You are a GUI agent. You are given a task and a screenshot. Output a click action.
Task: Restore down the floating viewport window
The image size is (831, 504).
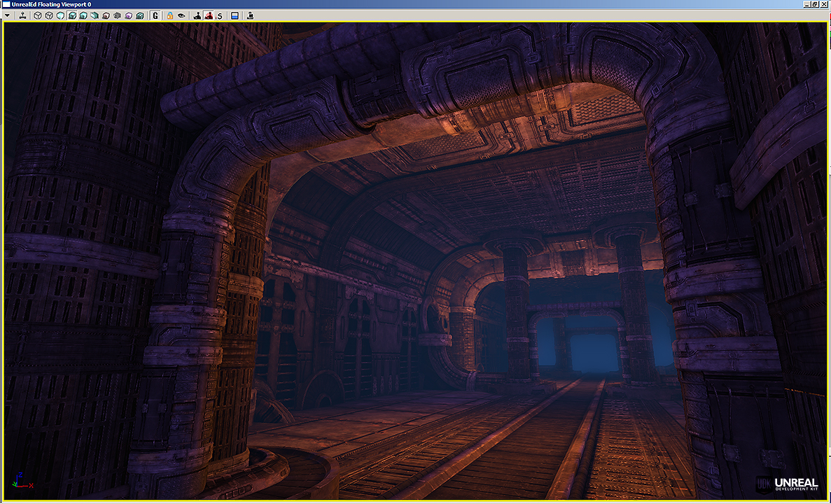pyautogui.click(x=815, y=4)
